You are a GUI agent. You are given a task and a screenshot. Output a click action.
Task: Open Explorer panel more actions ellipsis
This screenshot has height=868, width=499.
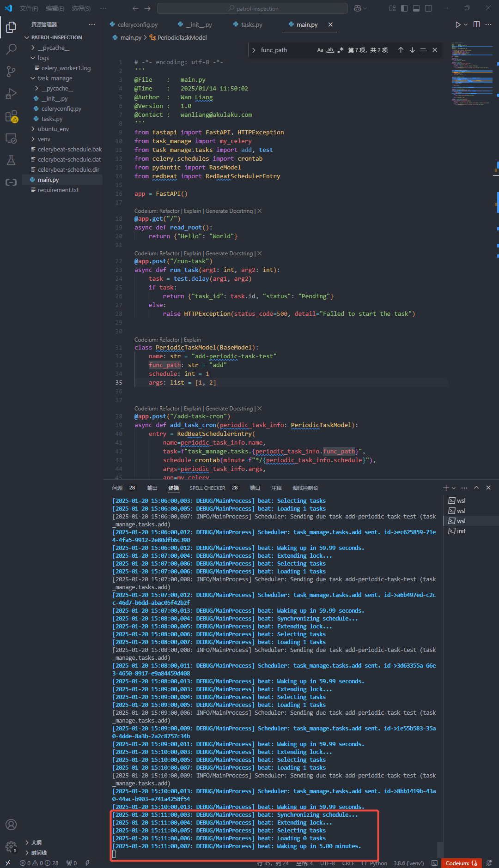92,24
